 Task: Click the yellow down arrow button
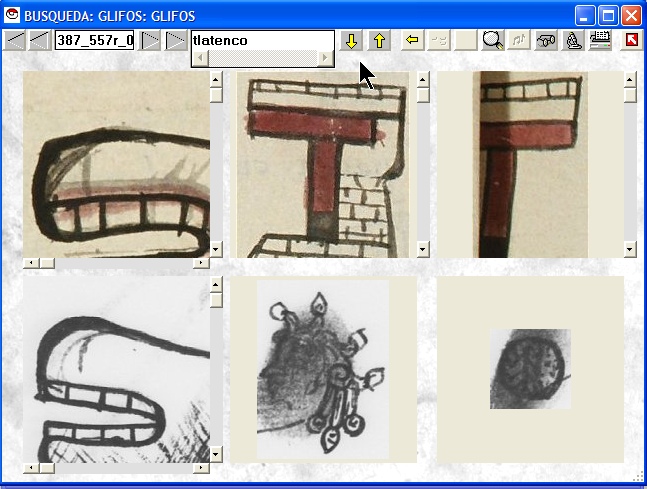pyautogui.click(x=351, y=41)
